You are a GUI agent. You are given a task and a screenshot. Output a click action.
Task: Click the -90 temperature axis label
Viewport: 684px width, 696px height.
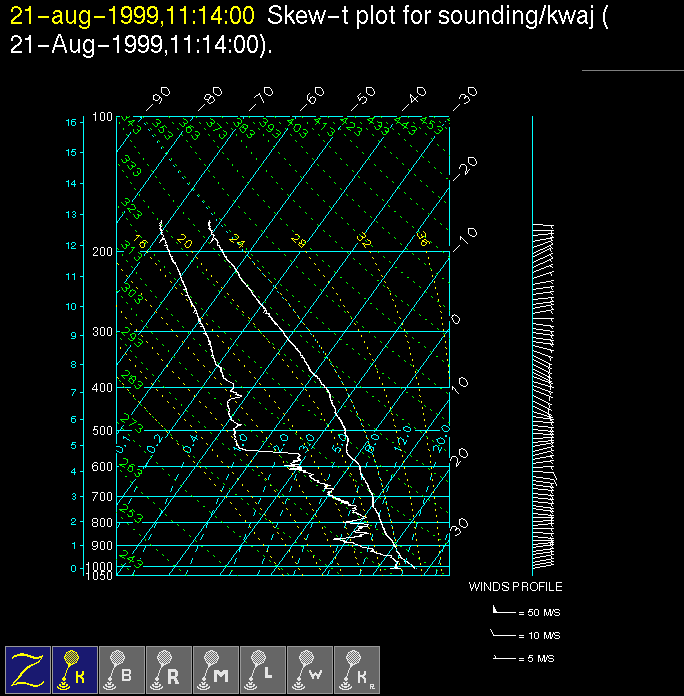point(159,97)
